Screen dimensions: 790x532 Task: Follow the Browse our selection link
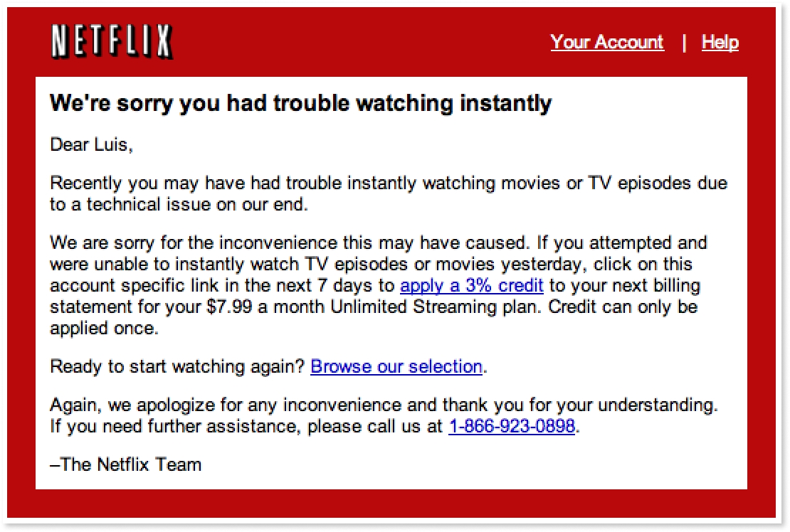pos(396,367)
